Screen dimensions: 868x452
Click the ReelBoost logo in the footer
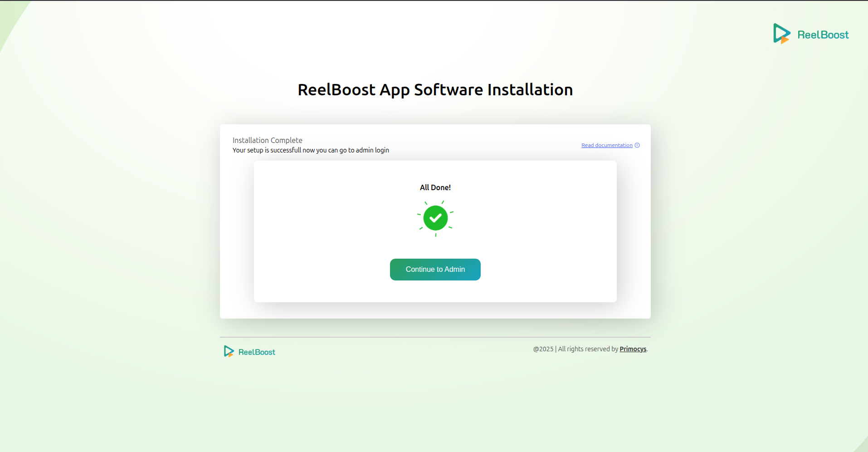point(249,352)
